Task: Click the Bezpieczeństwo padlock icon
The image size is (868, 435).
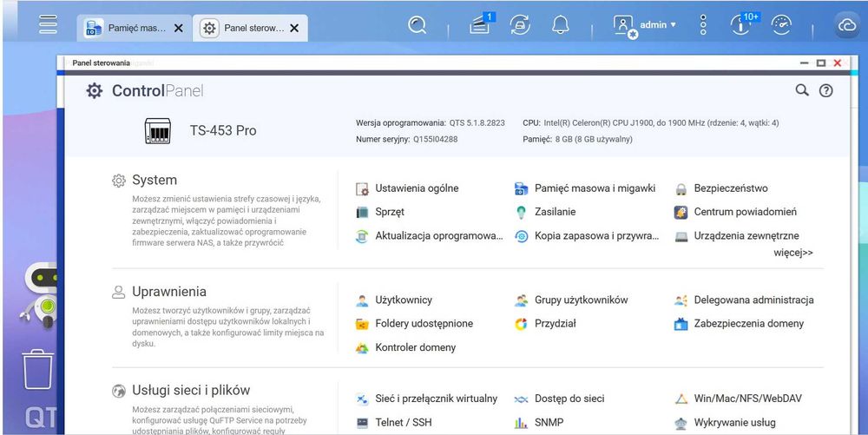Action: pos(681,189)
